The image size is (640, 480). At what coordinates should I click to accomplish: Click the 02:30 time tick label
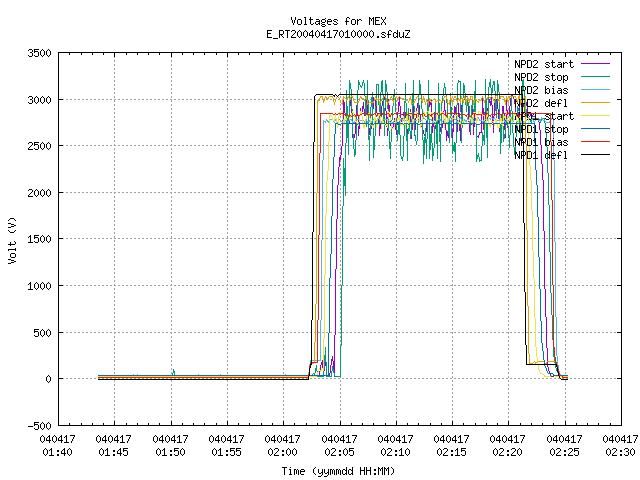tap(620, 452)
